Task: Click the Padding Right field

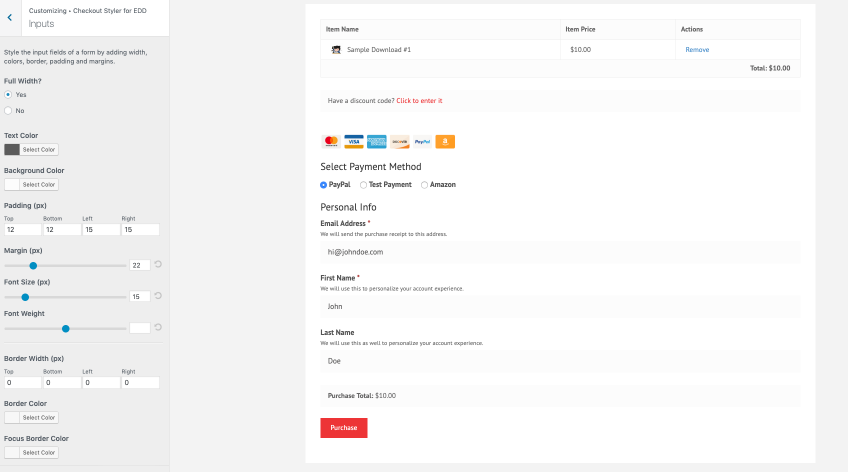Action: coord(141,230)
